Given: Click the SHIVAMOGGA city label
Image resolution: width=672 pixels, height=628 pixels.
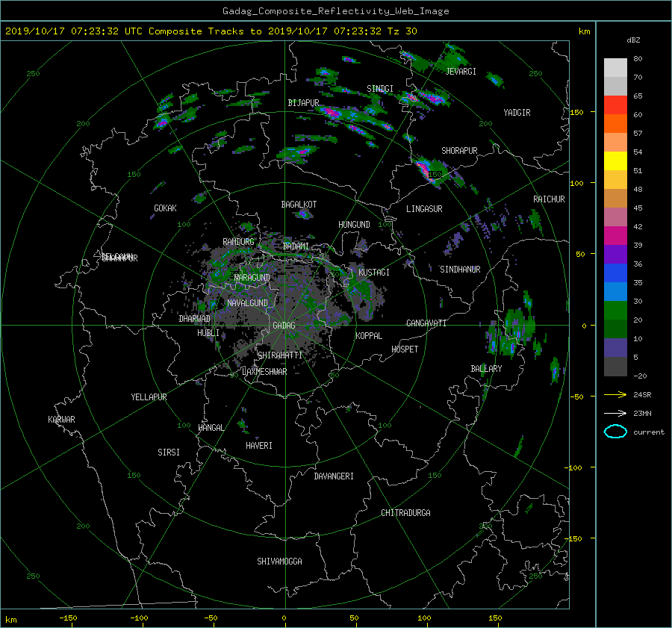Looking at the screenshot, I should 279,562.
